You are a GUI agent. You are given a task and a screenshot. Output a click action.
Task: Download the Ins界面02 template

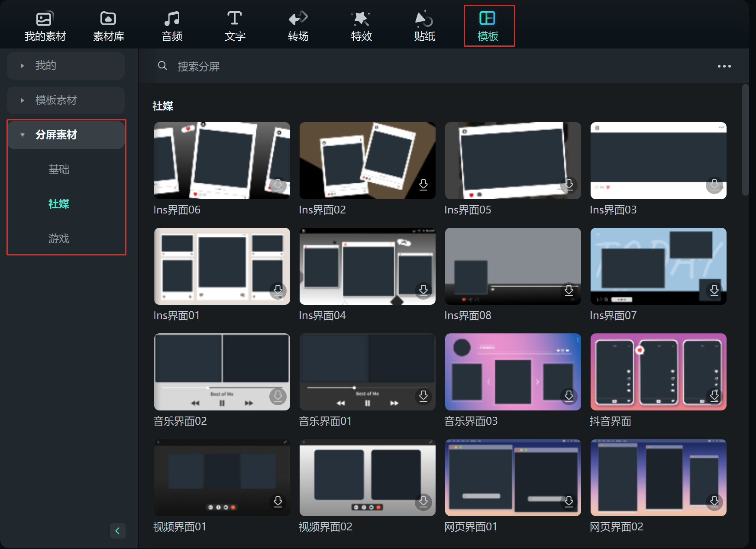[x=423, y=185]
